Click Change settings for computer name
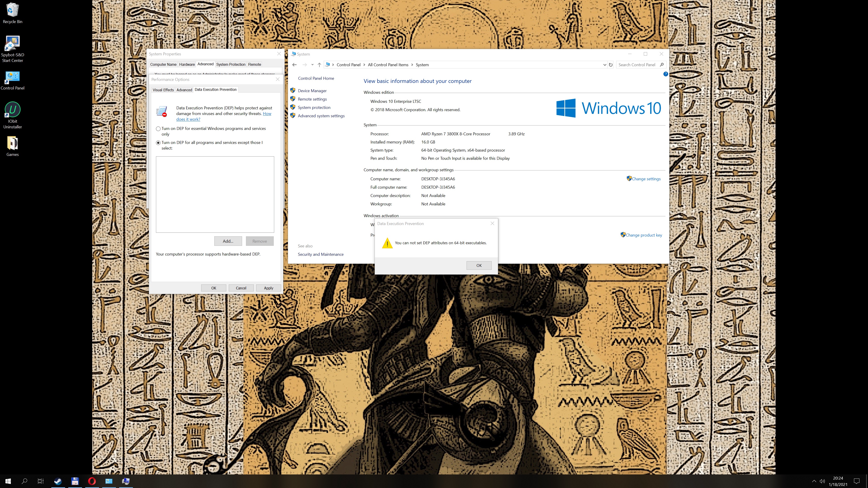 tap(646, 179)
